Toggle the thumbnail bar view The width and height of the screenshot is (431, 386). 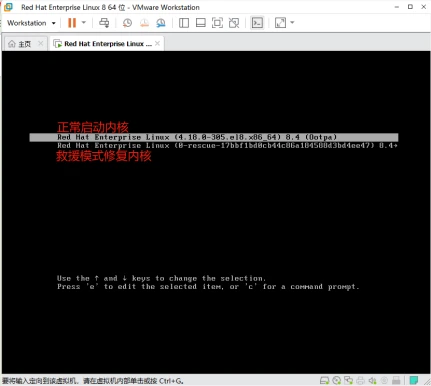(200, 23)
